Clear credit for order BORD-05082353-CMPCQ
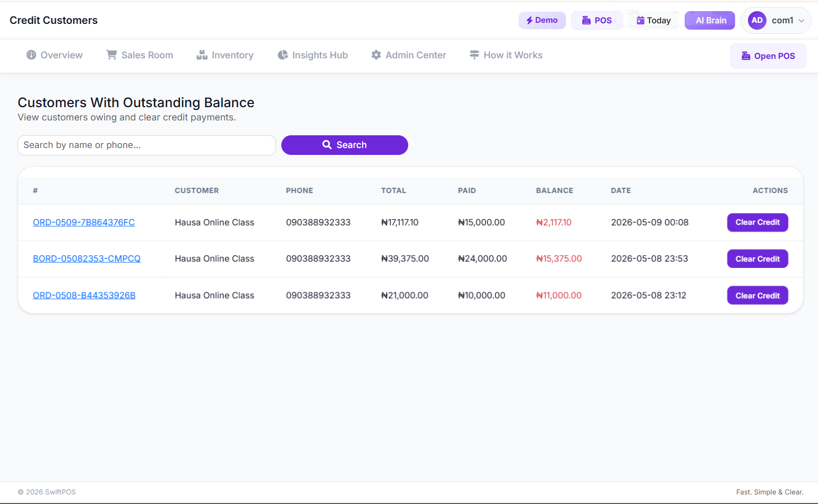 point(757,259)
